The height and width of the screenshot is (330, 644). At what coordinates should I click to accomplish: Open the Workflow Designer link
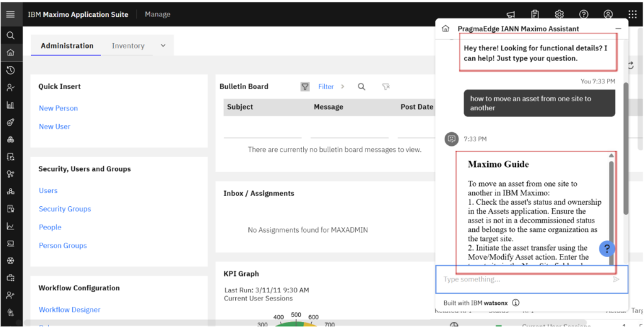pyautogui.click(x=69, y=309)
